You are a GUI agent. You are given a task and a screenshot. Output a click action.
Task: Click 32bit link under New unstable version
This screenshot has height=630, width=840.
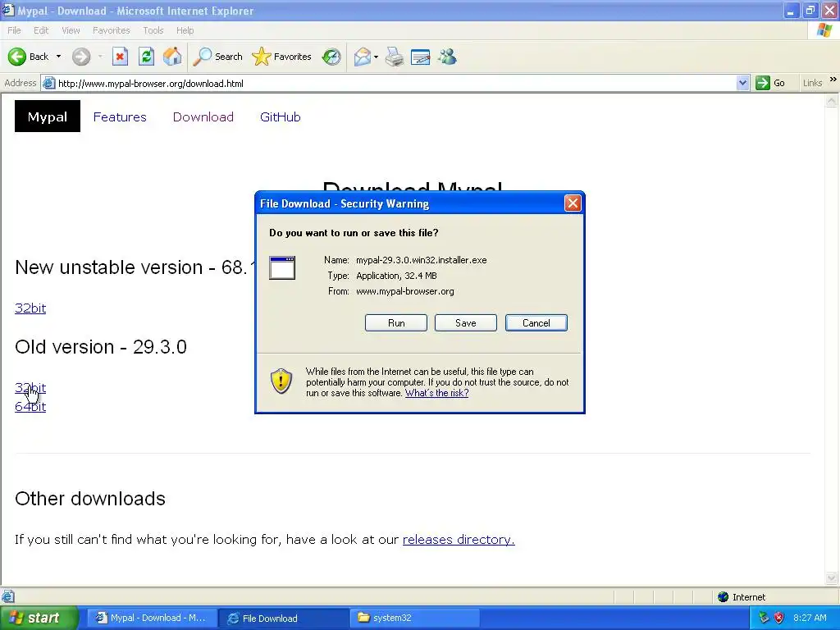tap(30, 308)
